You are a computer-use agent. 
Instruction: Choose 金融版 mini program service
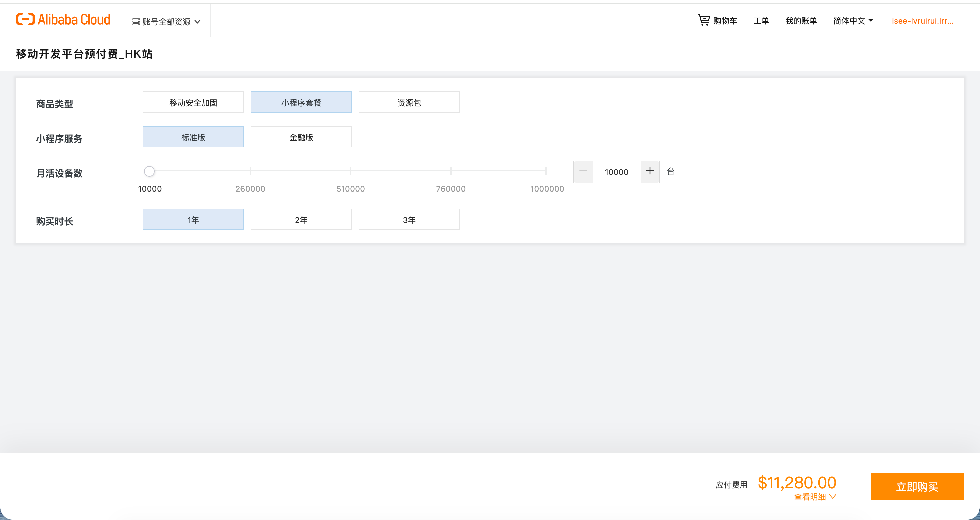(301, 137)
